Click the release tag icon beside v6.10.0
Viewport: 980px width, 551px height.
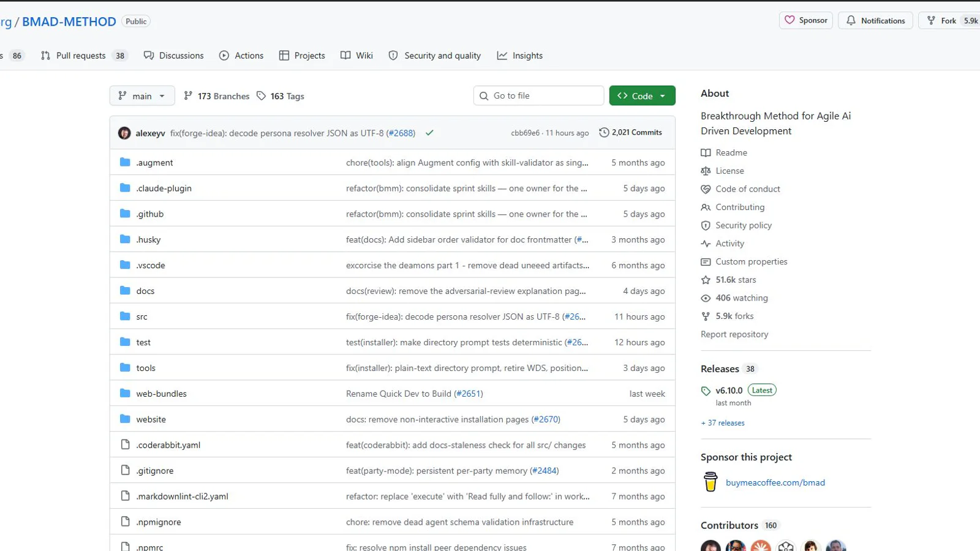tap(706, 391)
